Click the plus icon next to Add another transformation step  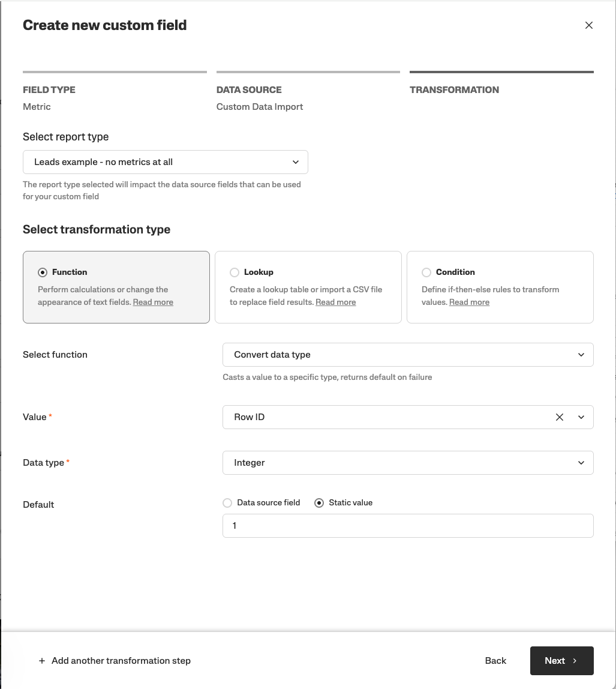click(41, 660)
